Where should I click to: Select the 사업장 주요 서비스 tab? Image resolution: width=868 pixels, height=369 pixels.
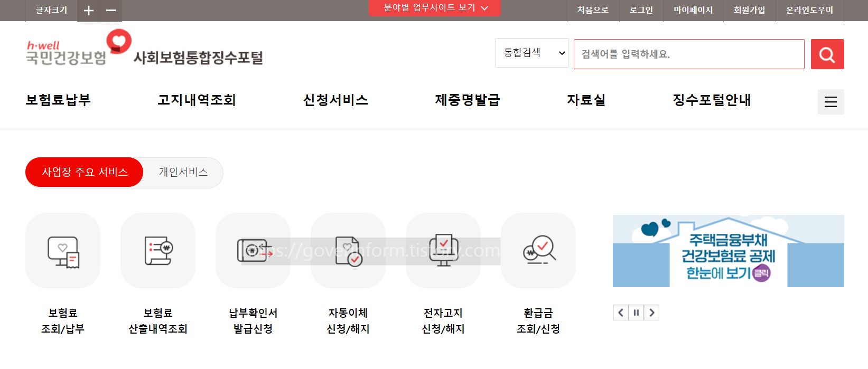[x=85, y=172]
